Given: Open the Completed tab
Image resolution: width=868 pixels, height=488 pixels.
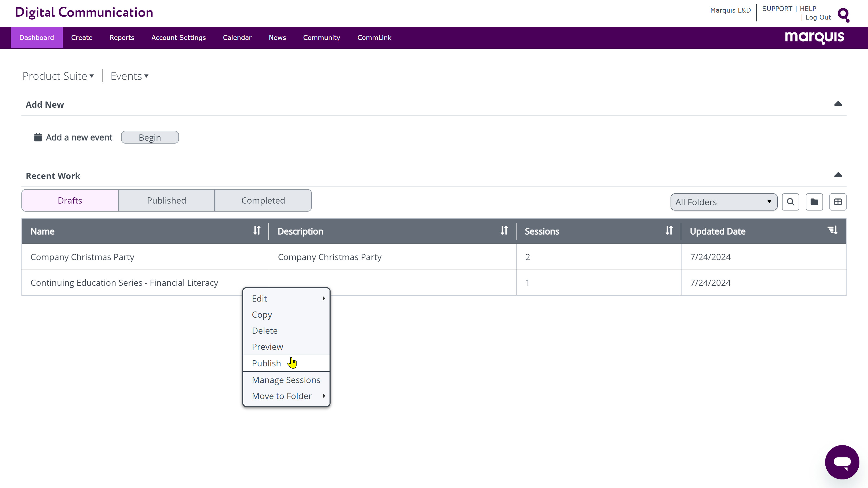Looking at the screenshot, I should coord(263,201).
